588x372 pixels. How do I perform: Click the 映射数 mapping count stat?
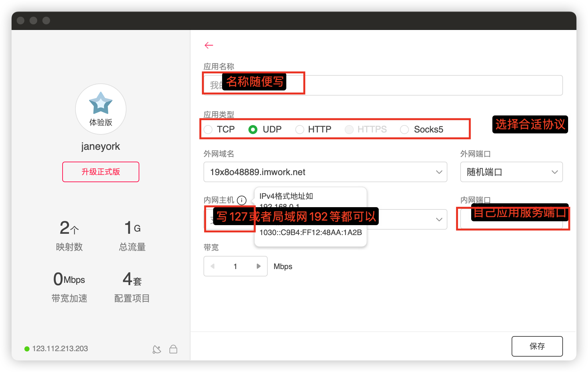pyautogui.click(x=69, y=235)
